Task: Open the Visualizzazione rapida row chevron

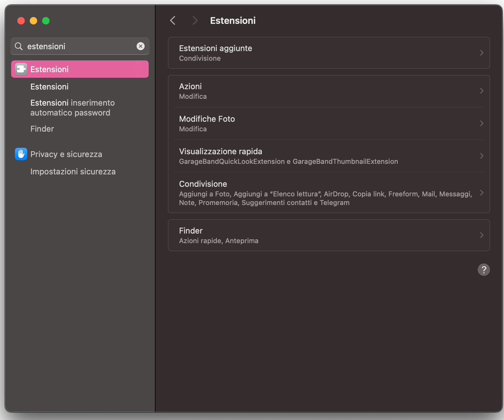Action: pos(481,156)
